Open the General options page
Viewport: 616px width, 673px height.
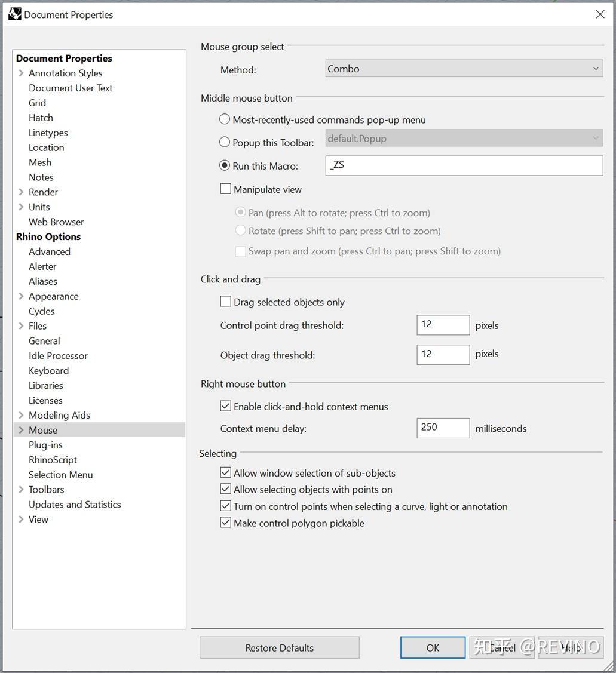tap(44, 341)
